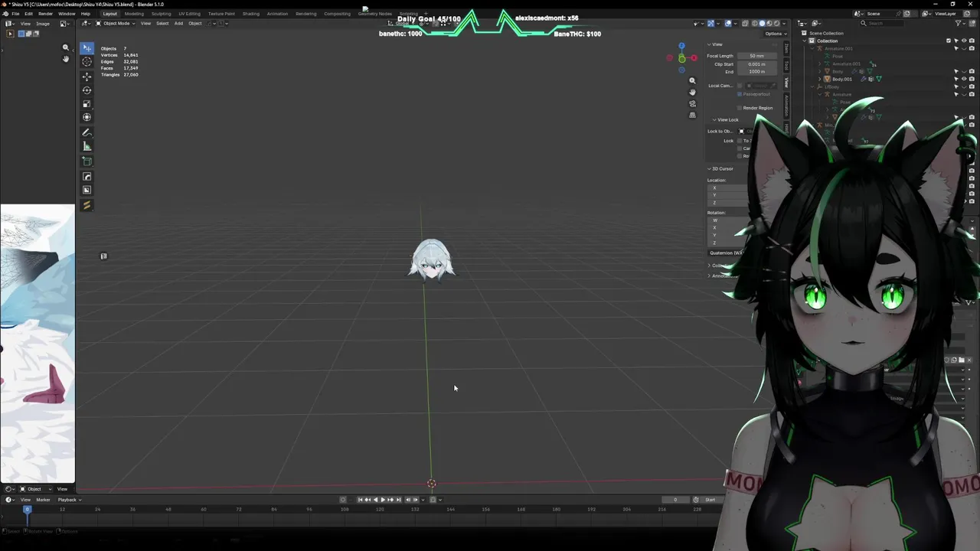Switch perspective/orthographic grid icon
The width and height of the screenshot is (980, 551).
[x=692, y=116]
